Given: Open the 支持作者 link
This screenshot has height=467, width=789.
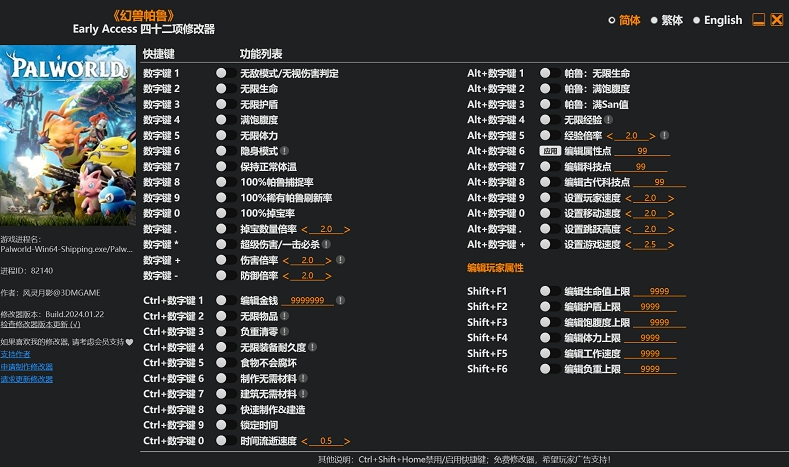Looking at the screenshot, I should click(x=15, y=354).
